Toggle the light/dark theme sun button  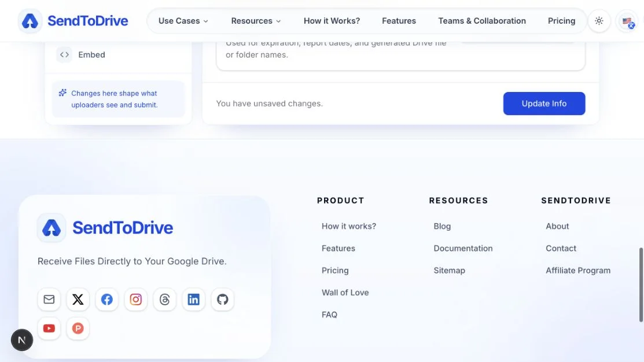(599, 20)
